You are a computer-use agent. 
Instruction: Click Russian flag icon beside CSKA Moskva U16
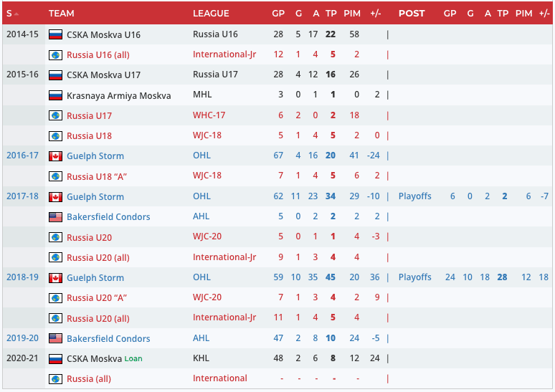55,34
